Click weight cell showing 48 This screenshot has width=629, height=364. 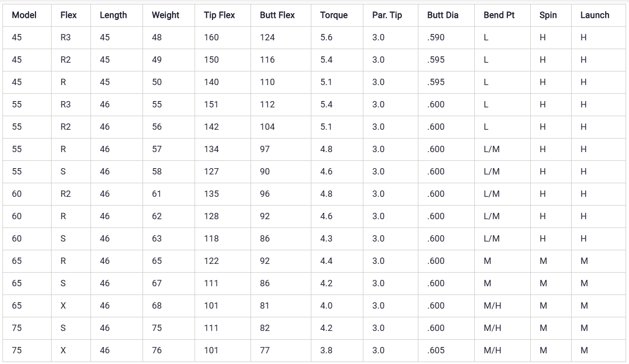tap(157, 37)
